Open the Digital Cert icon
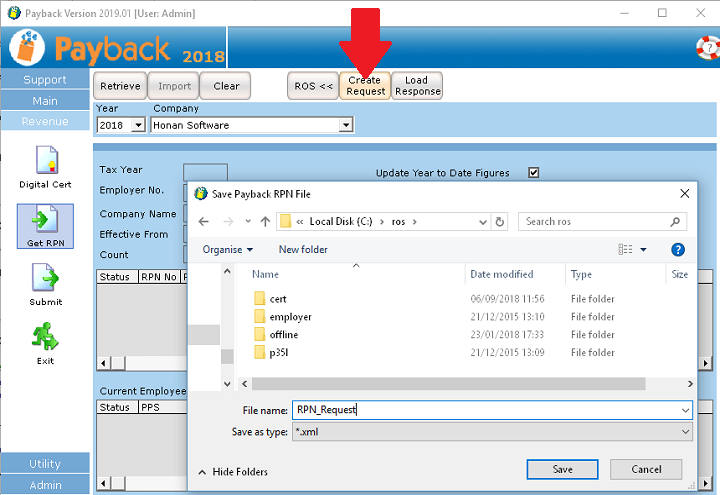This screenshot has height=495, width=720. pos(46,161)
